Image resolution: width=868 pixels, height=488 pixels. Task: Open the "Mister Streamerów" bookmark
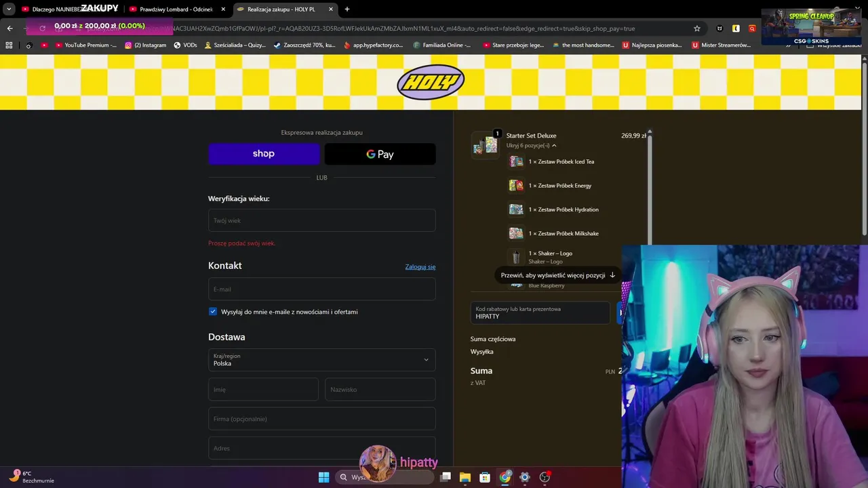tap(722, 45)
